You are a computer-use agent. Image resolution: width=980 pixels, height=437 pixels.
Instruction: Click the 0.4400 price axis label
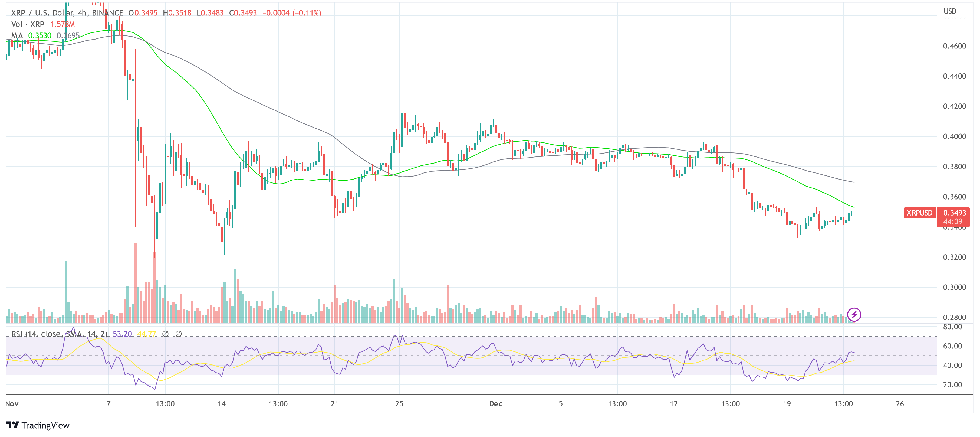point(955,76)
